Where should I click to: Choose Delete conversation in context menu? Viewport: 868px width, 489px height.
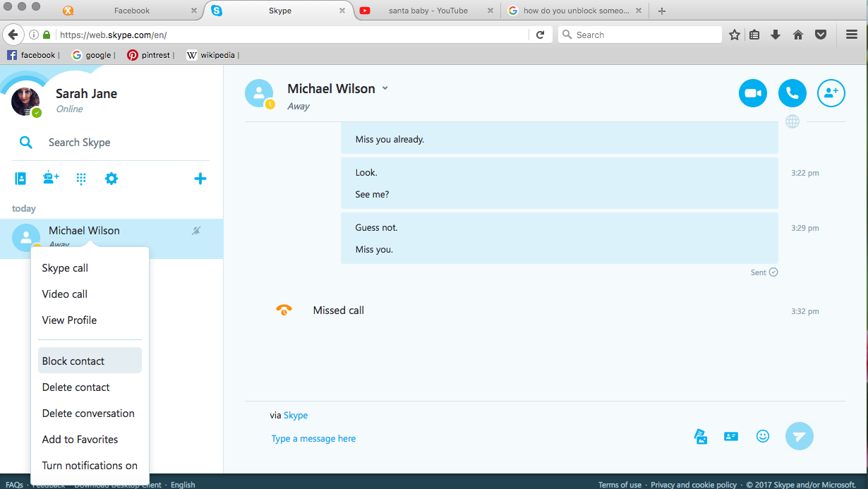point(90,413)
